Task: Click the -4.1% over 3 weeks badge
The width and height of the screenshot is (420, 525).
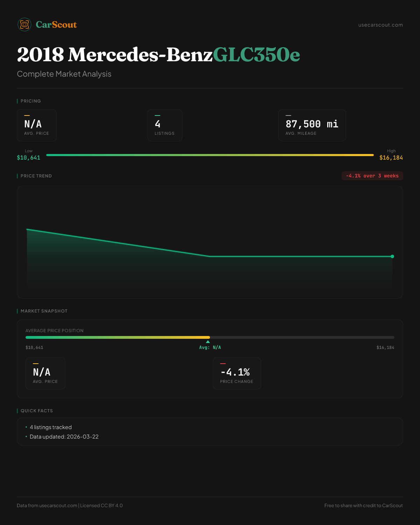Action: pos(372,176)
